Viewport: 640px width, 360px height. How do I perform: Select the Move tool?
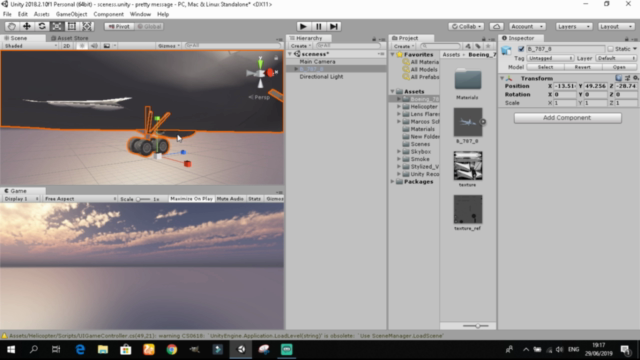tap(27, 27)
